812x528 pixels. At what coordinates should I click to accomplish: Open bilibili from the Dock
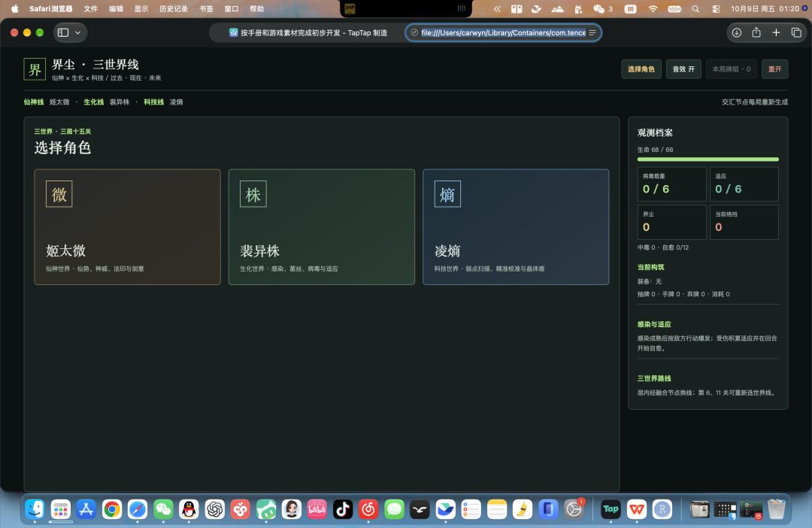(x=317, y=509)
